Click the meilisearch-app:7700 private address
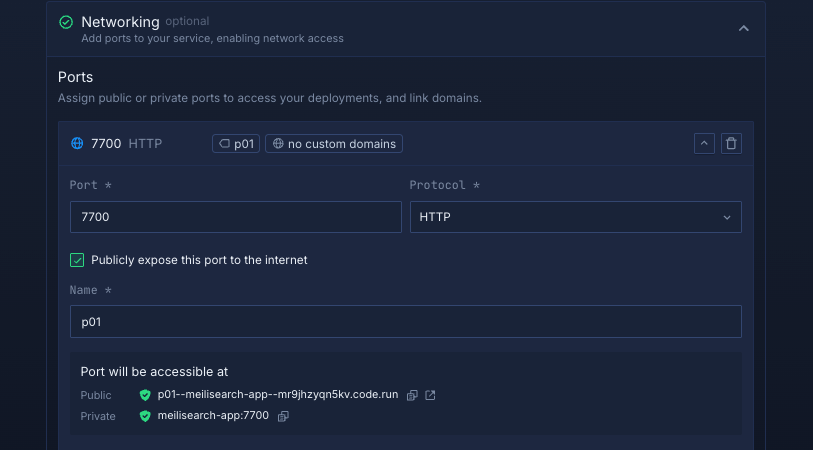The width and height of the screenshot is (813, 450). (213, 416)
